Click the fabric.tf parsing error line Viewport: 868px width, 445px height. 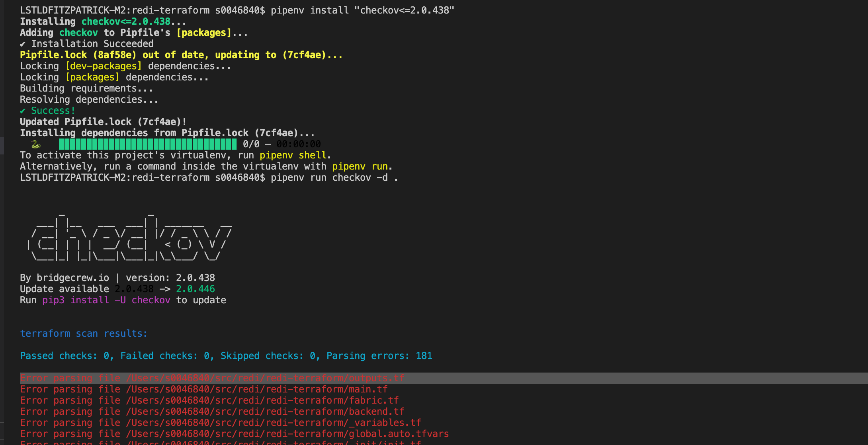(x=209, y=400)
